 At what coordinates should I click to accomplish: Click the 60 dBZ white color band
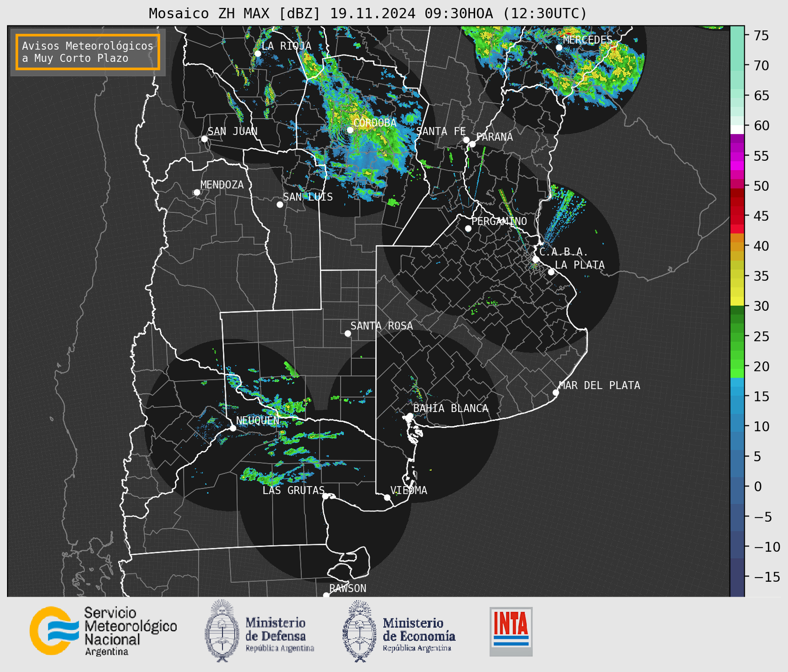pos(737,129)
